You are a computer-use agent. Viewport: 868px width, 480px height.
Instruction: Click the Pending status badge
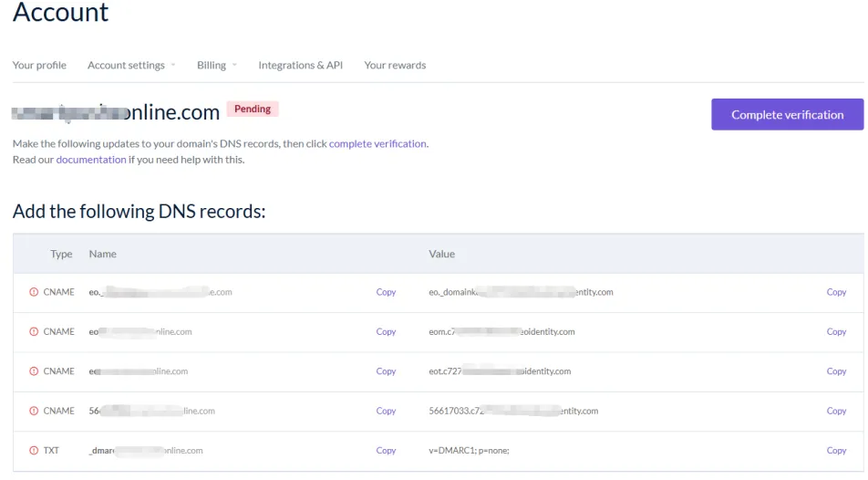point(253,109)
